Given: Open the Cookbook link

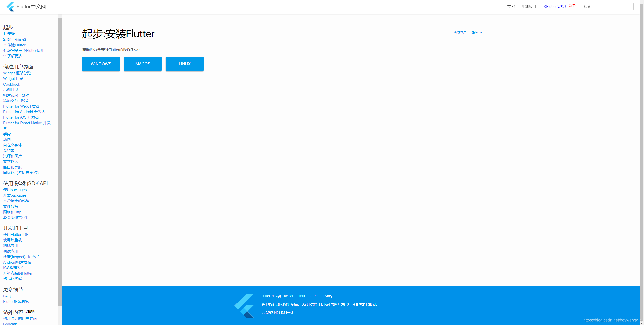Looking at the screenshot, I should (12, 84).
